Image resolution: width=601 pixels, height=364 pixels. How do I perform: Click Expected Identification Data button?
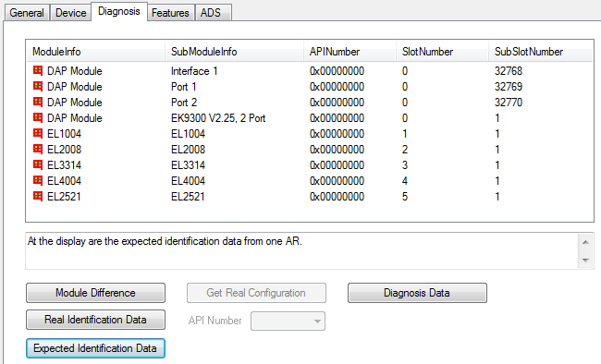[95, 348]
